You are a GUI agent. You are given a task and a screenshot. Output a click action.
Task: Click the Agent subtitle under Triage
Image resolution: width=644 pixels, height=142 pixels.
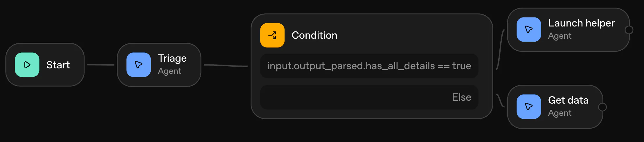[x=169, y=71]
